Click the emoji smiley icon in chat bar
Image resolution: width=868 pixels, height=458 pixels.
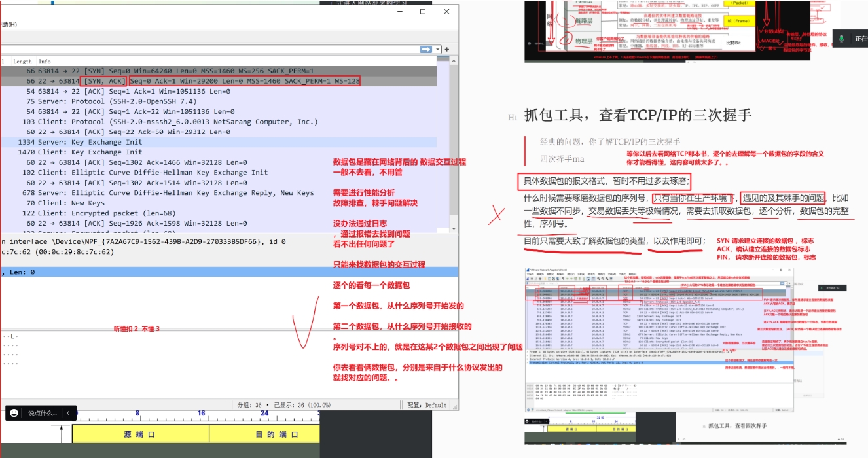tap(15, 413)
